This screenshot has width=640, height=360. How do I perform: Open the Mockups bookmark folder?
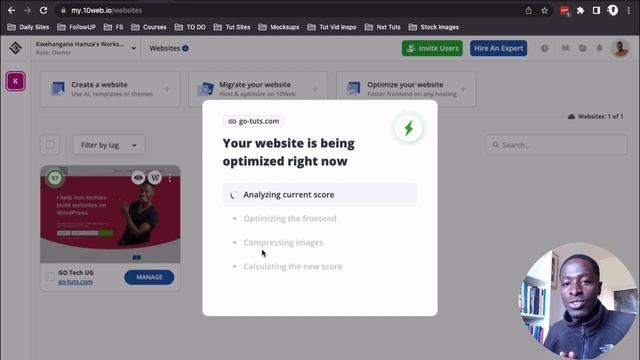(279, 27)
